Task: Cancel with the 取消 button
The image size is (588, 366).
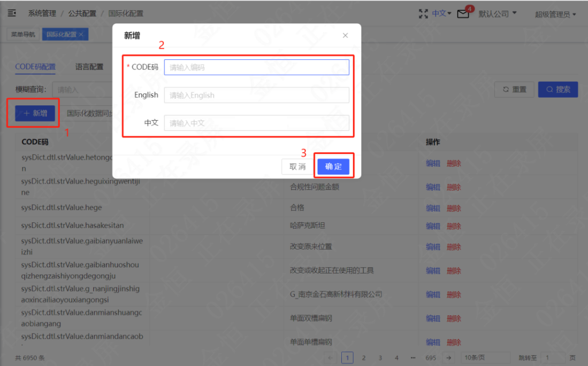Action: (297, 166)
